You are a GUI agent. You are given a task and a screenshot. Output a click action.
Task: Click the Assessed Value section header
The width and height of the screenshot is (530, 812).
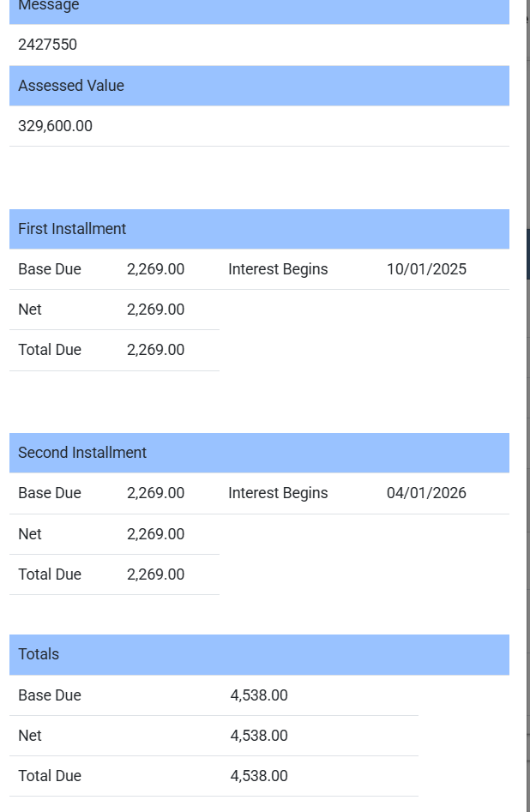[71, 86]
